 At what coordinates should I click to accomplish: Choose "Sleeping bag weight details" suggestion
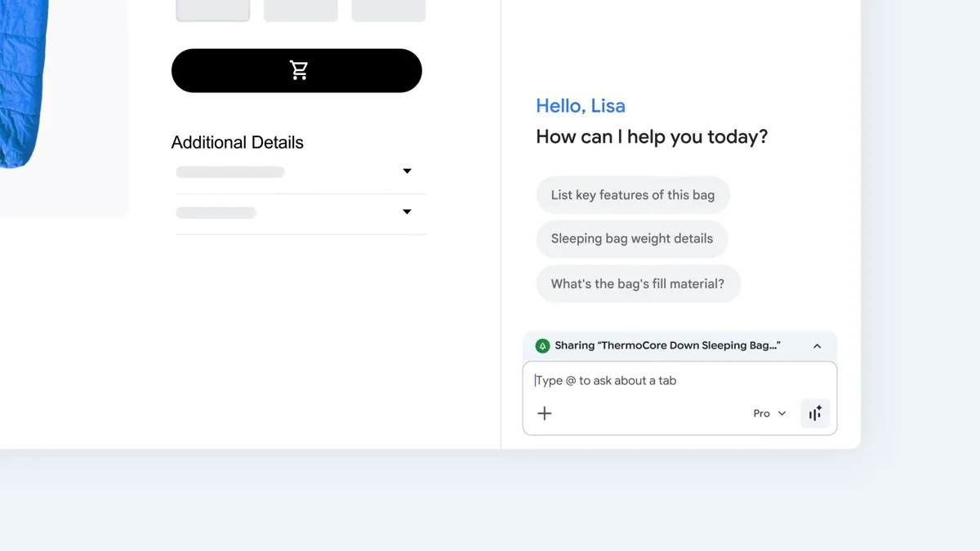point(631,239)
